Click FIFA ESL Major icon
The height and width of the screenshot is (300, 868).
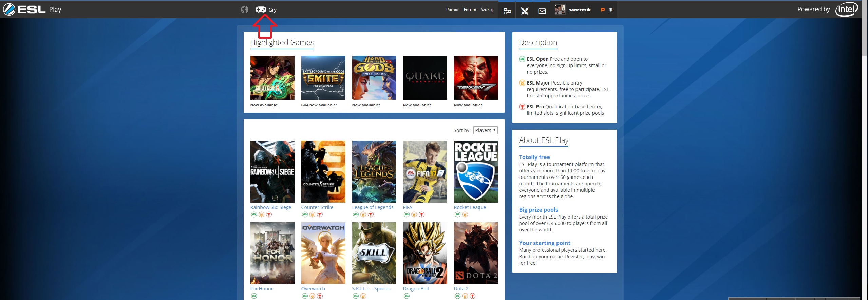(414, 214)
